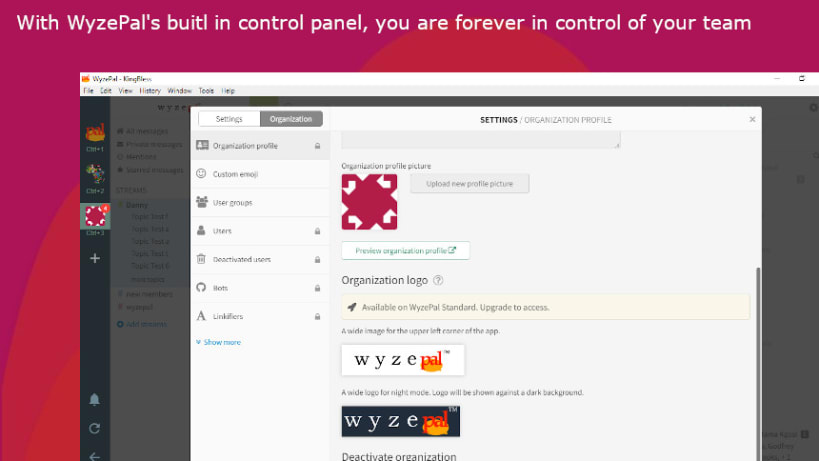
Task: Click the organization description text area
Action: (x=481, y=140)
